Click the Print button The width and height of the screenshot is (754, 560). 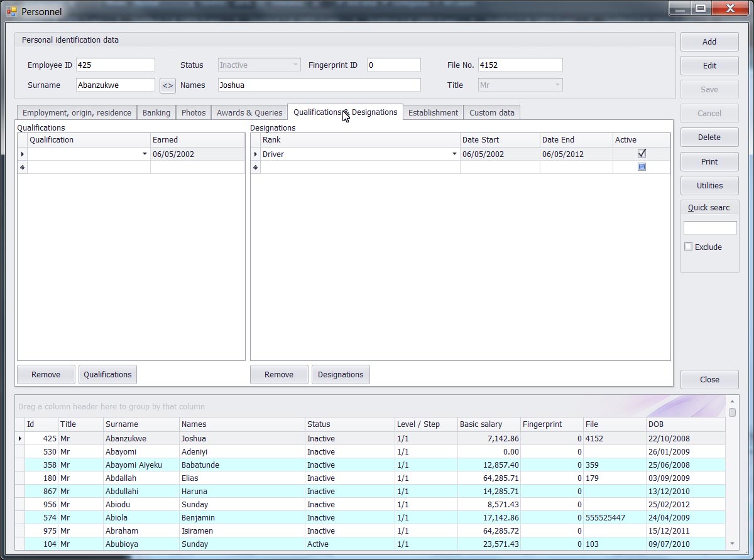tap(709, 161)
